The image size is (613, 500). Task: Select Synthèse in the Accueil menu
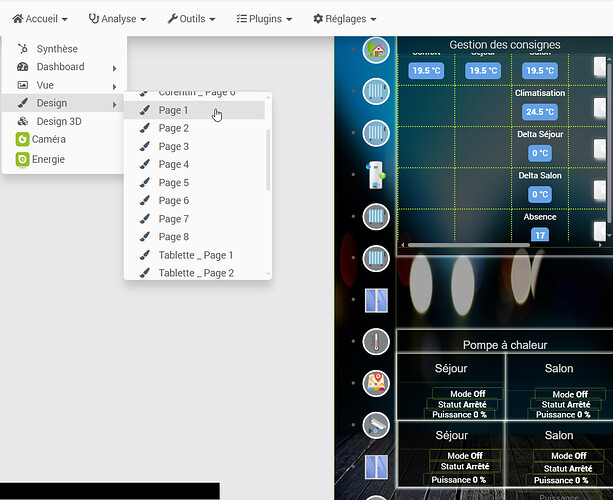coord(65,49)
